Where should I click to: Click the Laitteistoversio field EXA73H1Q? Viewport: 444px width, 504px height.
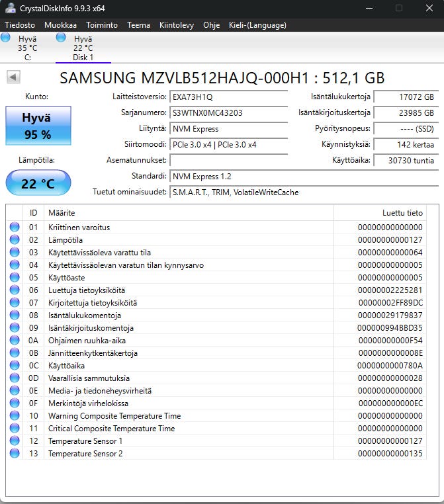228,97
